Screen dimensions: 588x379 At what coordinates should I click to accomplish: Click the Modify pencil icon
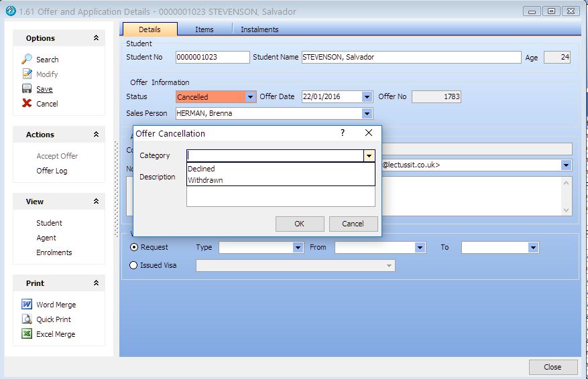(x=27, y=74)
